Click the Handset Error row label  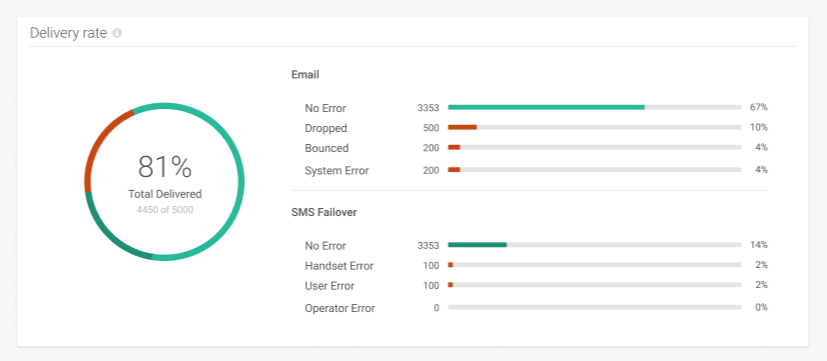pyautogui.click(x=339, y=266)
